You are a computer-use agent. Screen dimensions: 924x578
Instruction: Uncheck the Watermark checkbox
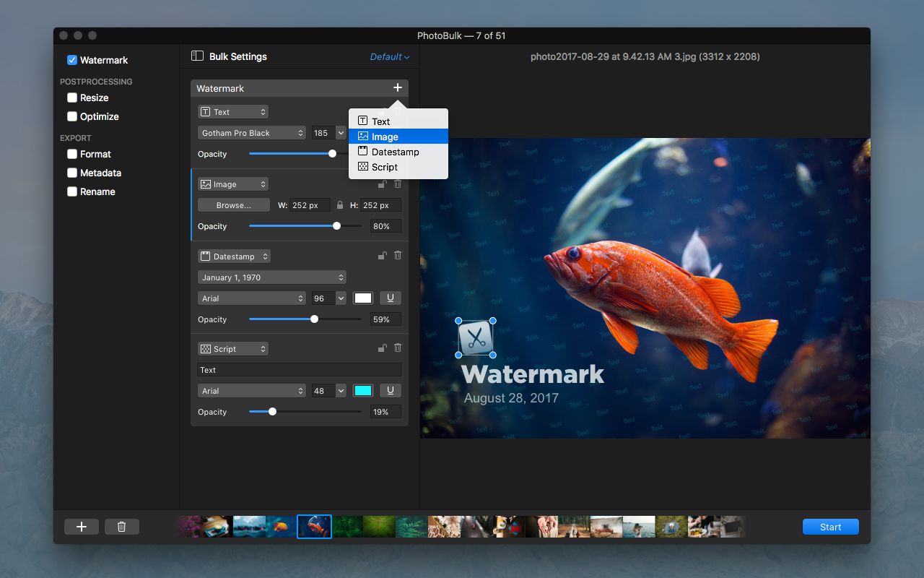coord(72,60)
